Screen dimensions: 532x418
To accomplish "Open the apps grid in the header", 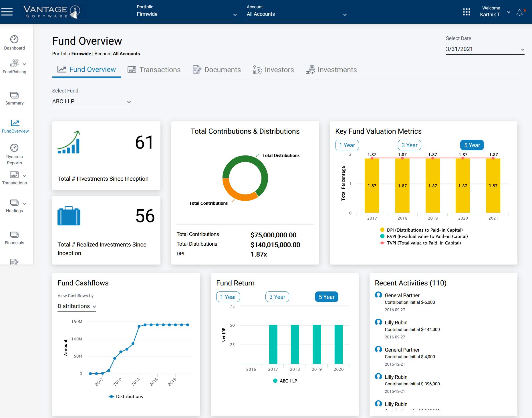I will [x=466, y=12].
